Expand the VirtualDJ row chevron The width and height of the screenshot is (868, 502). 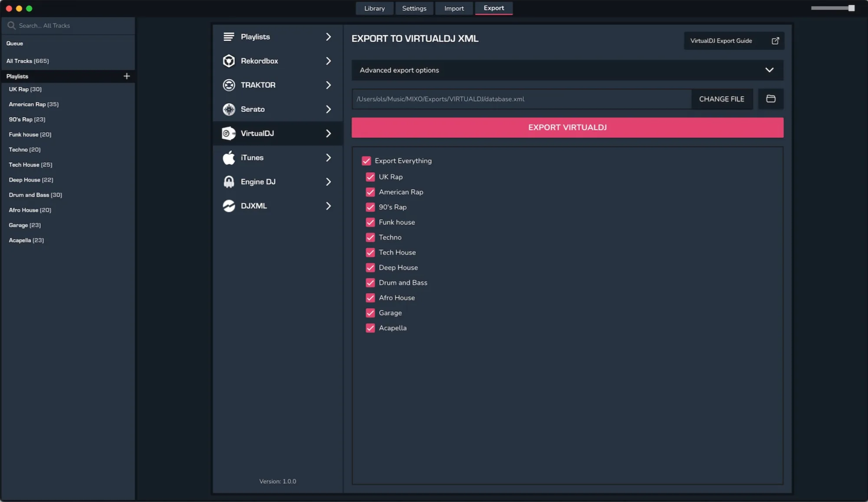click(329, 134)
